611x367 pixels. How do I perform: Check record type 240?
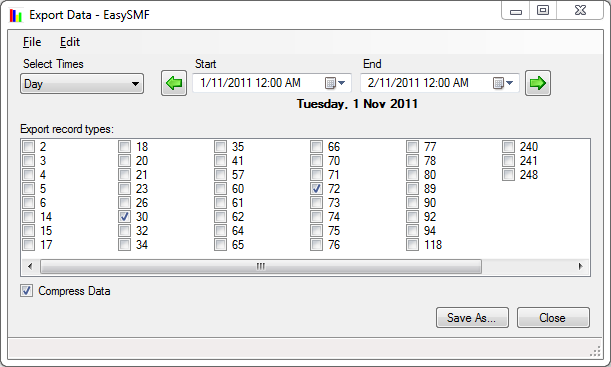click(x=508, y=146)
